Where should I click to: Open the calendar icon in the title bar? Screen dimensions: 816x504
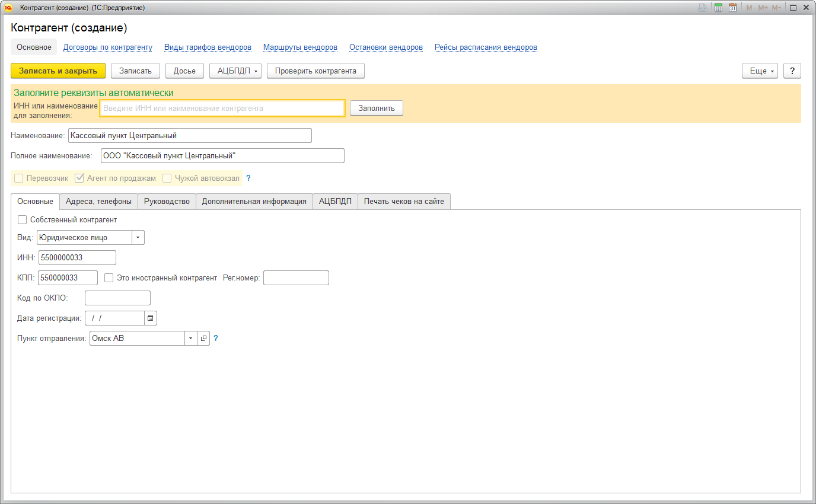[732, 8]
